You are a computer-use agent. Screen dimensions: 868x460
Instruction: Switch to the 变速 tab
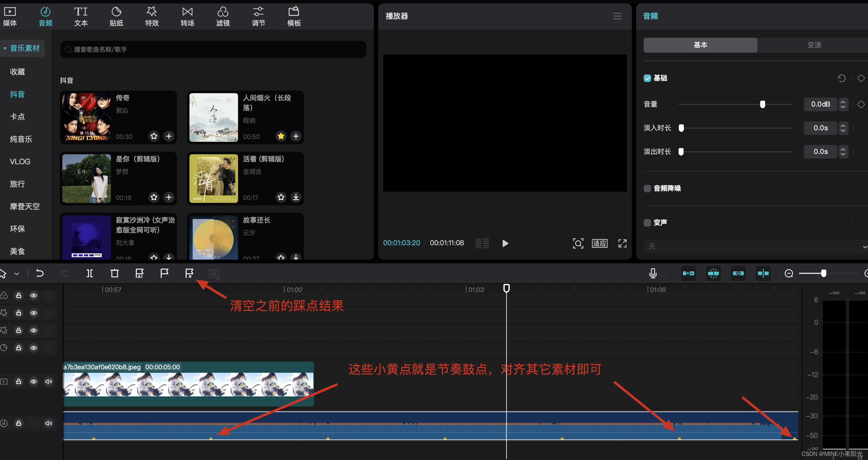(814, 45)
